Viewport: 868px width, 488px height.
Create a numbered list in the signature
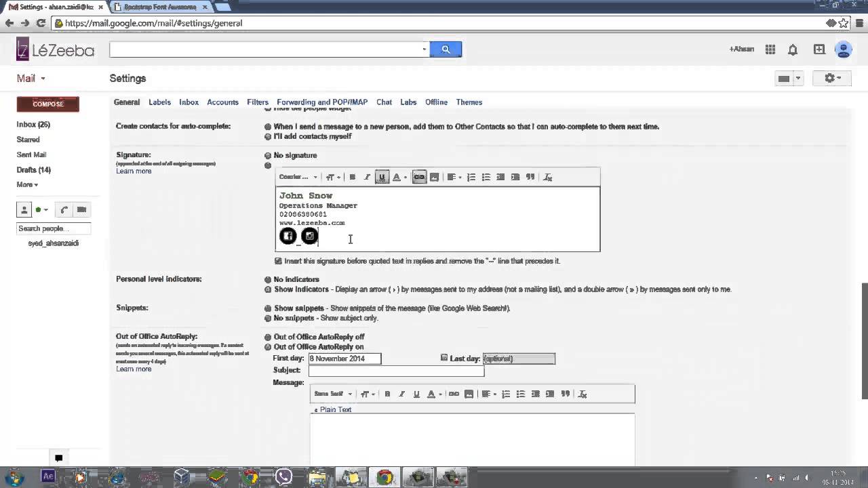point(471,177)
